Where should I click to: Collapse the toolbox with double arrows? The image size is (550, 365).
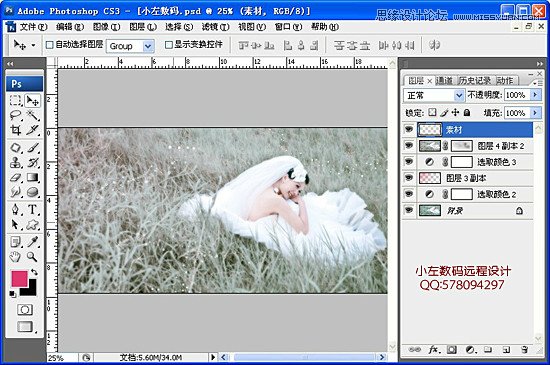coord(10,64)
